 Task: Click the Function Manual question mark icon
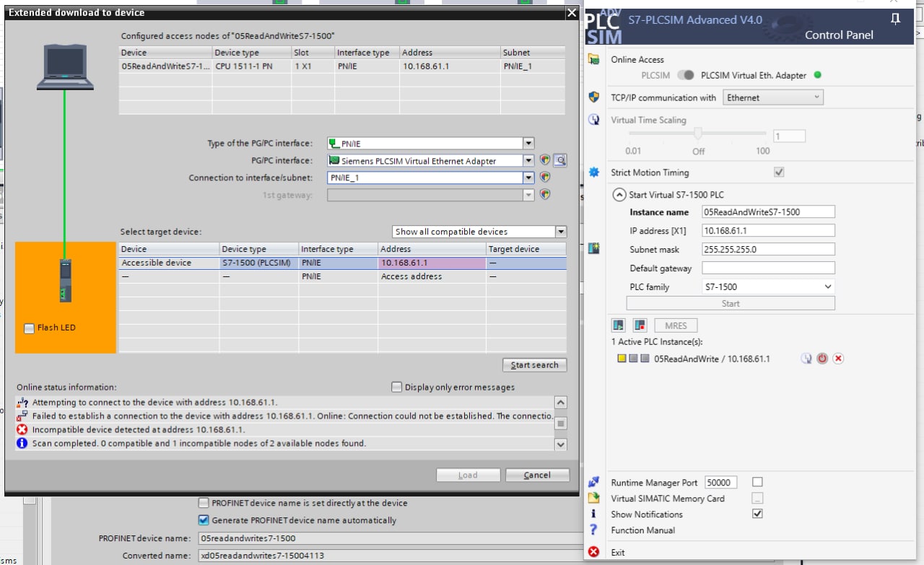click(593, 530)
